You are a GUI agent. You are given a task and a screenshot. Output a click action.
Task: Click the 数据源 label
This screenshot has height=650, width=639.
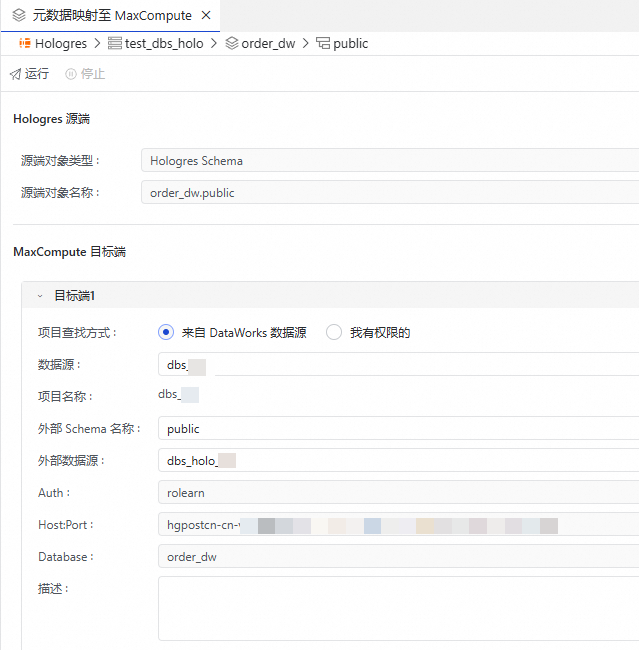pyautogui.click(x=59, y=365)
